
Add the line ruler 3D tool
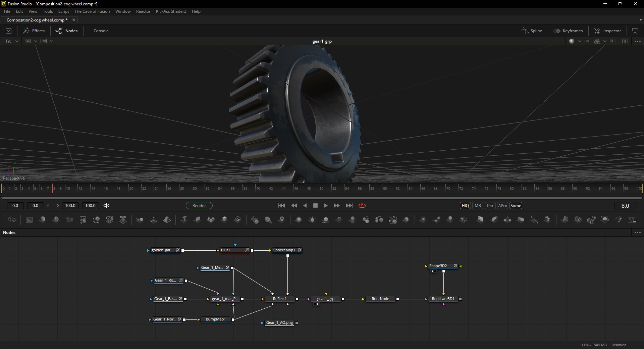pyautogui.click(x=534, y=219)
